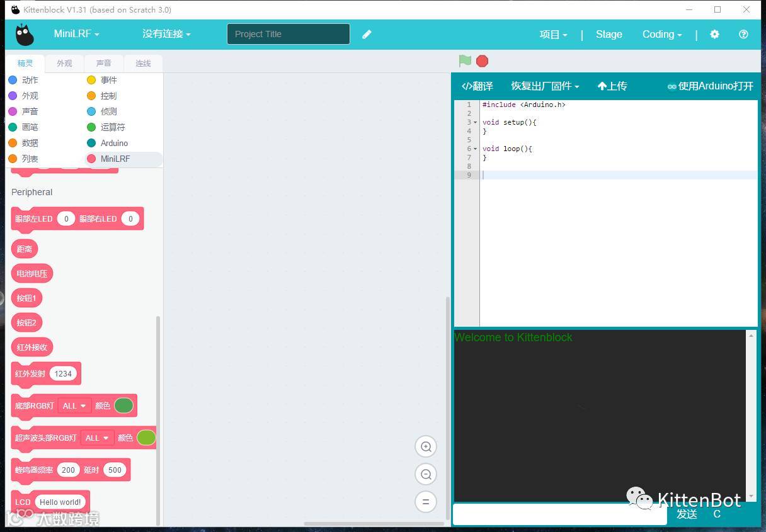Switch to the 外观 tab
Screen dimensions: 766x532
[64, 64]
